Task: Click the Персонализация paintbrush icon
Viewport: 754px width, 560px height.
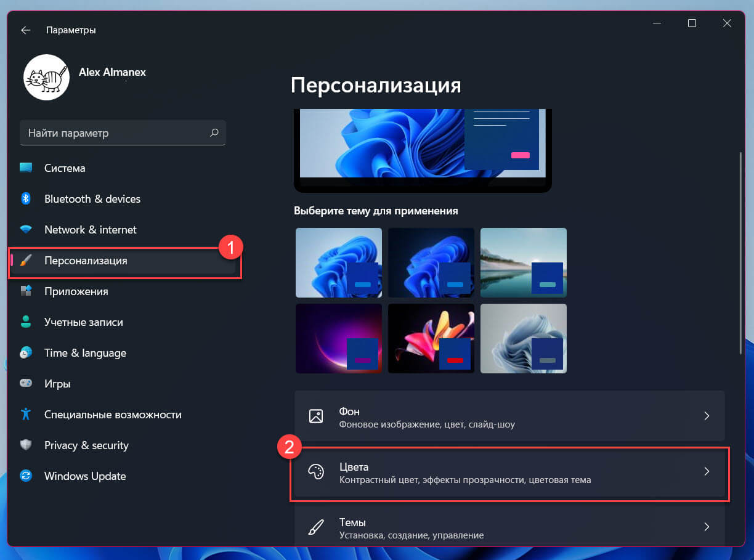Action: click(x=26, y=261)
